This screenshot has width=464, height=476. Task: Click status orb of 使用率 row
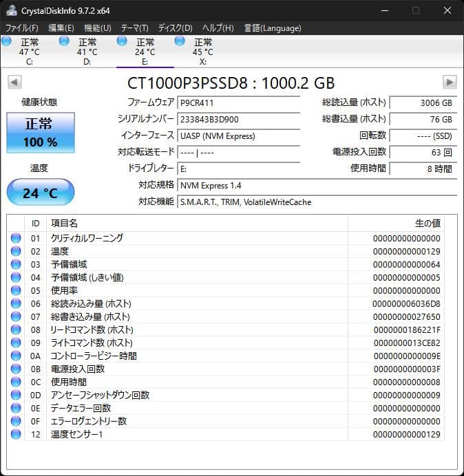[16, 290]
